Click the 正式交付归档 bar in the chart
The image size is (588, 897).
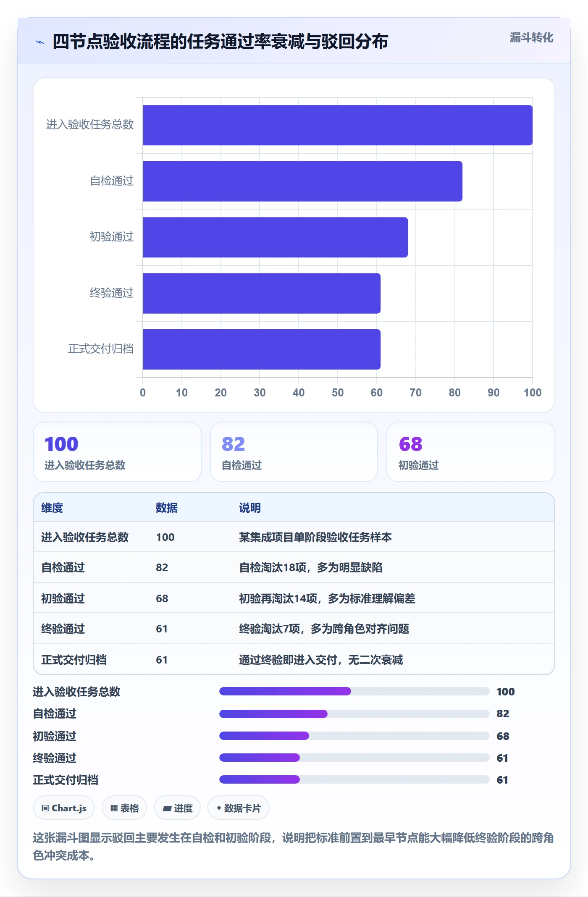coord(262,349)
